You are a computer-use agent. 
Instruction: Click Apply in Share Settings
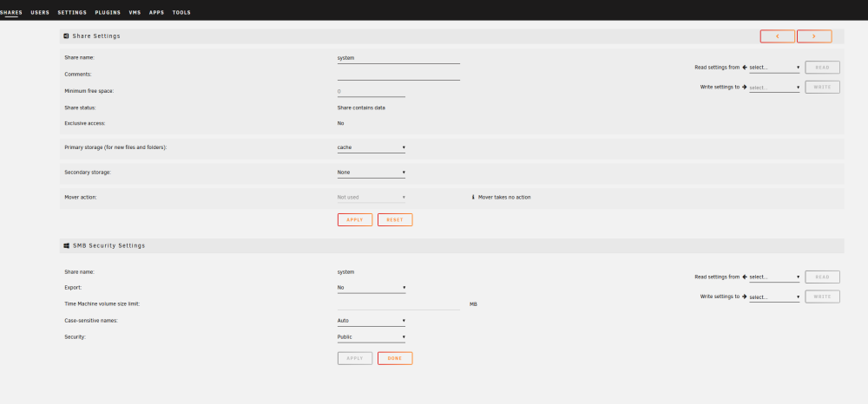[355, 220]
